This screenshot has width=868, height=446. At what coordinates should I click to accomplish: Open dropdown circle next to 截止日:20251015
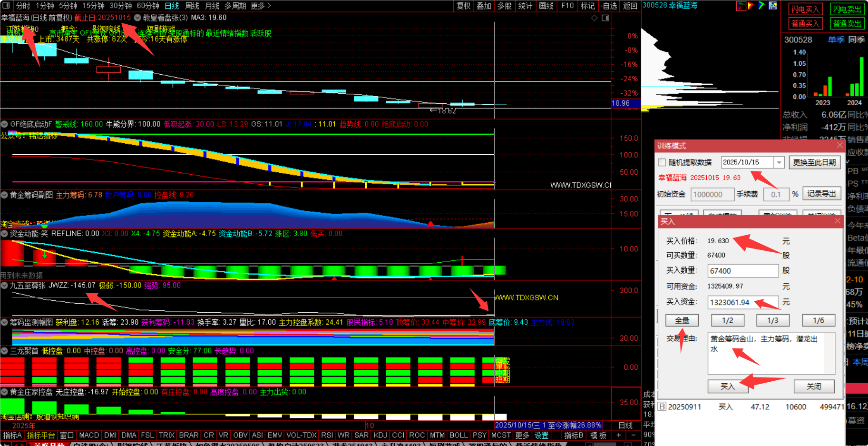pos(137,18)
